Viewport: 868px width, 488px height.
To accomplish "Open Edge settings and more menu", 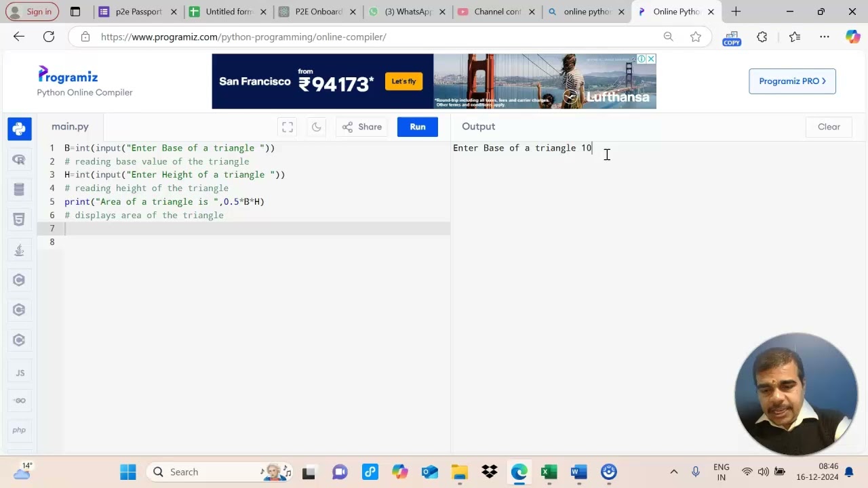I will click(824, 37).
